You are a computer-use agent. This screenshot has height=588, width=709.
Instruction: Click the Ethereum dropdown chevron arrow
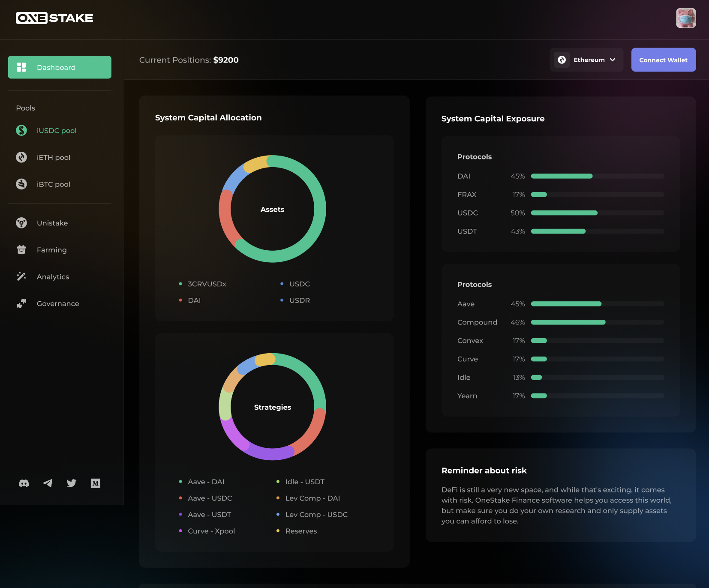coord(613,60)
